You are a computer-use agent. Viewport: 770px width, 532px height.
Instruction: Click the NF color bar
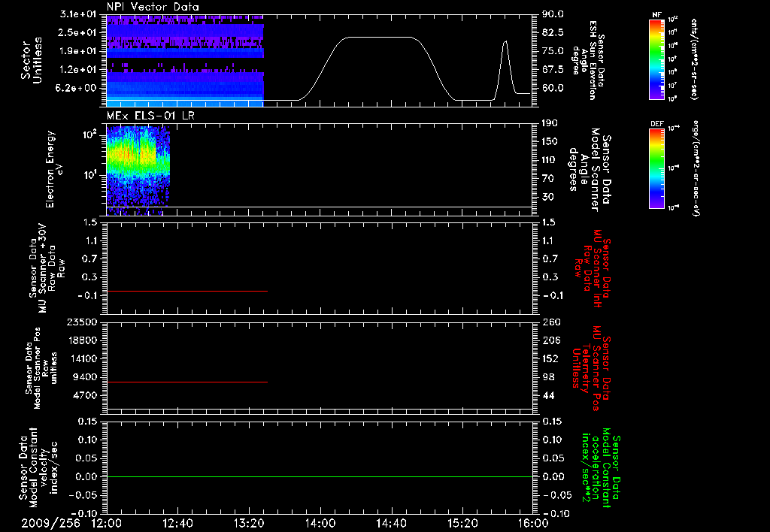(656, 59)
